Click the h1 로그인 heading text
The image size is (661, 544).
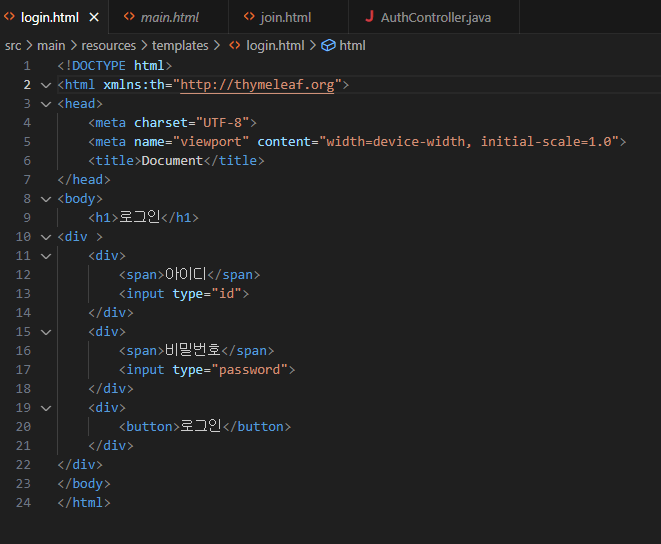[139, 217]
